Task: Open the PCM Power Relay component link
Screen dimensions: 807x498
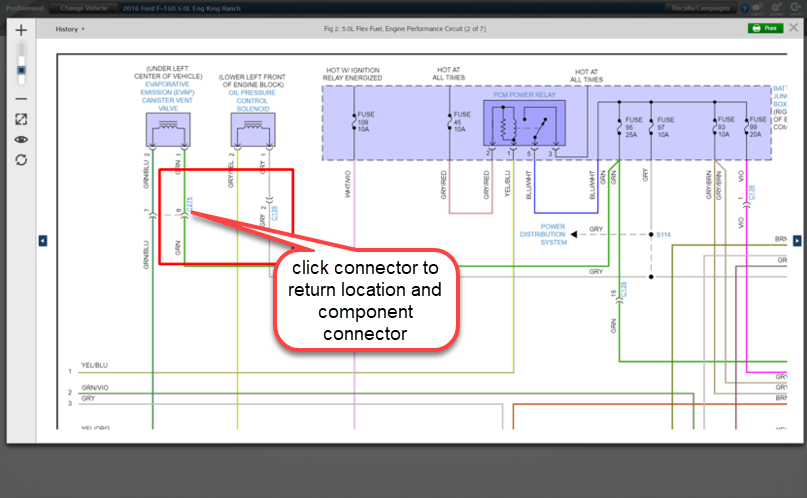Action: pyautogui.click(x=522, y=93)
